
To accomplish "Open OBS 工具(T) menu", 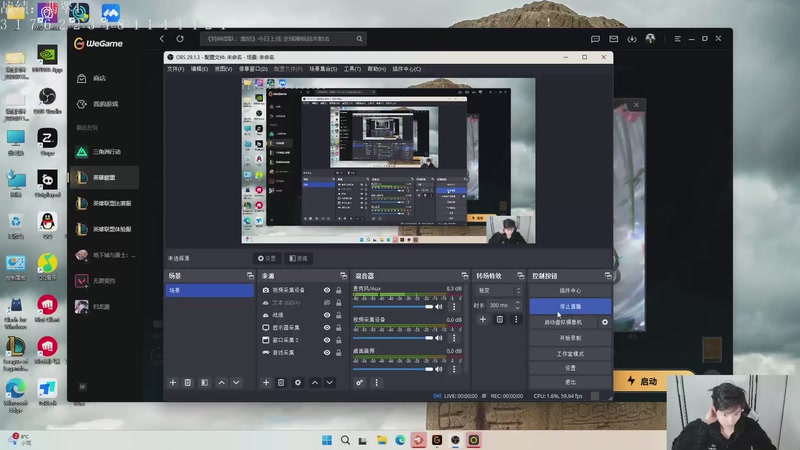I will tap(352, 69).
